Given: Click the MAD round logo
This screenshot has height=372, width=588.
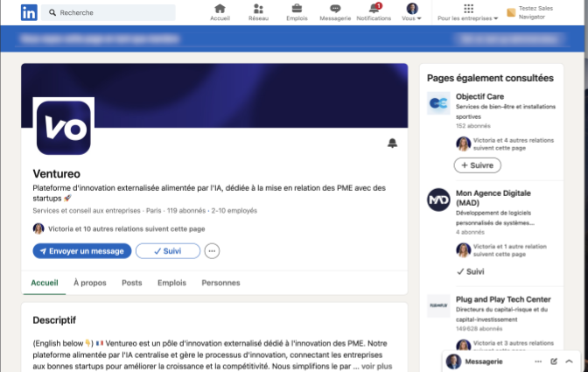Looking at the screenshot, I should pyautogui.click(x=438, y=200).
